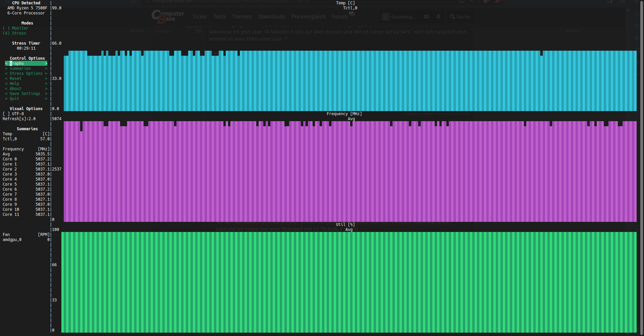Viewport: 644px width, 336px height.
Task: Click the 2537 frequency axis label
Action: (x=57, y=169)
